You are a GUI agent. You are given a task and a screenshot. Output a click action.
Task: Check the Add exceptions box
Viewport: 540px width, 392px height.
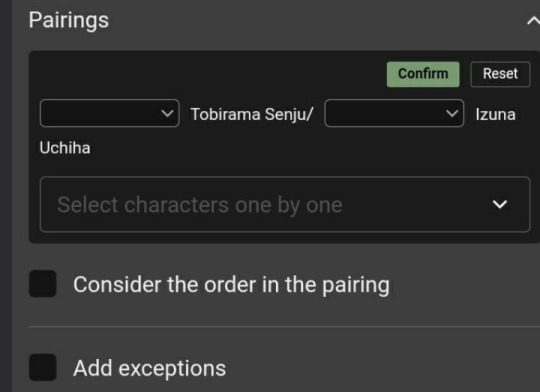43,367
